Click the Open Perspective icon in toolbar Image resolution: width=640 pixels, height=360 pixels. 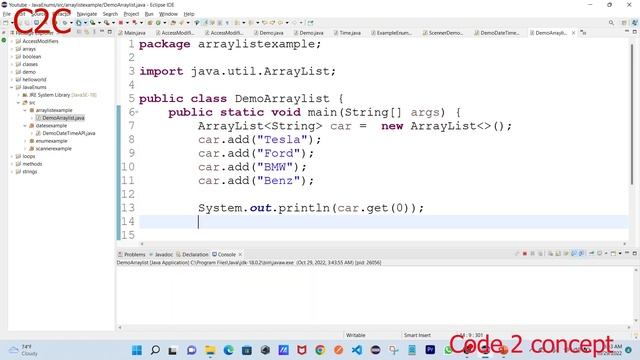pos(624,23)
